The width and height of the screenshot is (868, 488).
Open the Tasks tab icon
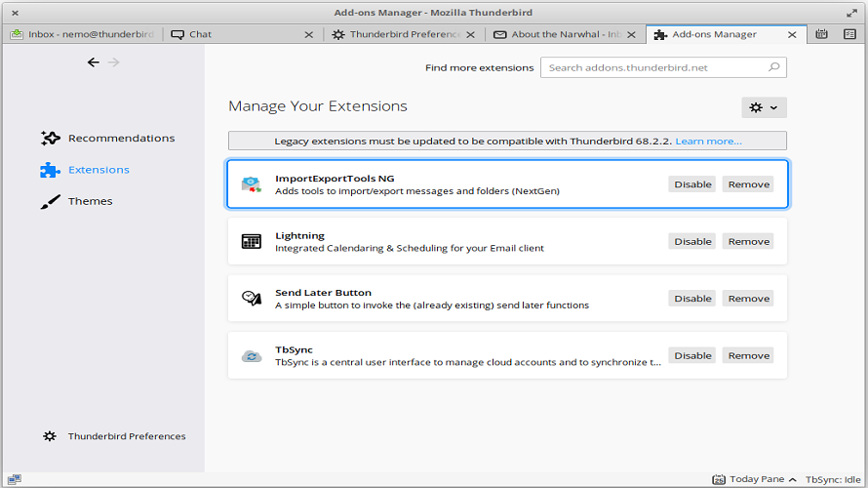coord(849,34)
